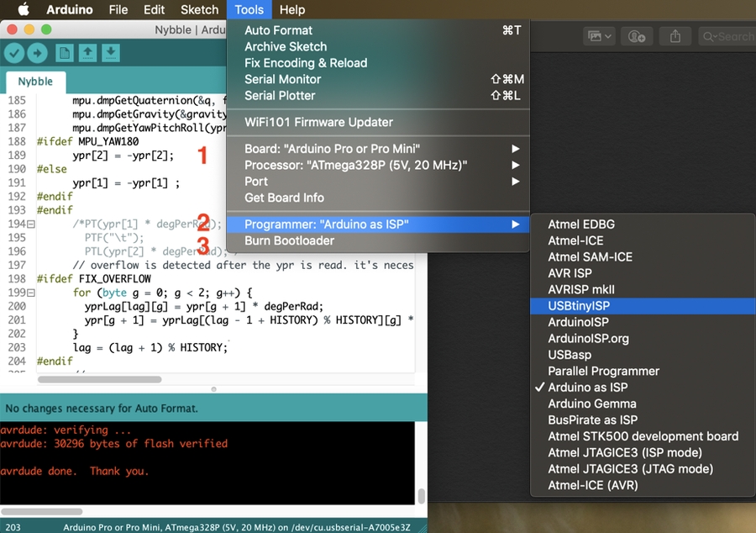This screenshot has height=533, width=756.
Task: Click the Verify sketch checkmark button
Action: click(14, 53)
